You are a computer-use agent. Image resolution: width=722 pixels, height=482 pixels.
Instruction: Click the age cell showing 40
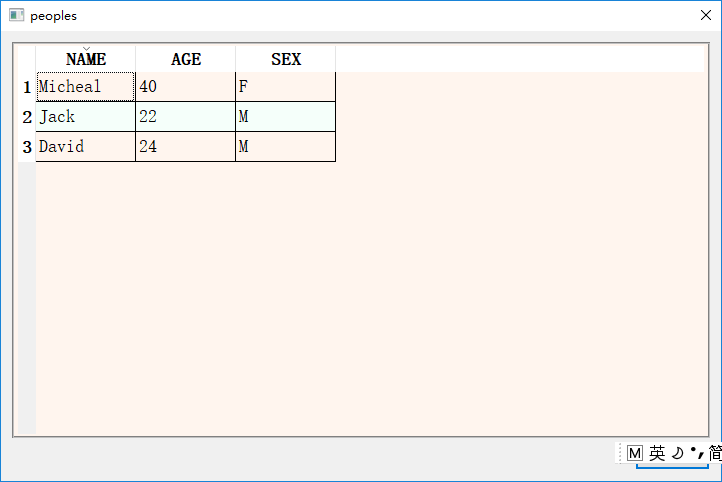(185, 87)
